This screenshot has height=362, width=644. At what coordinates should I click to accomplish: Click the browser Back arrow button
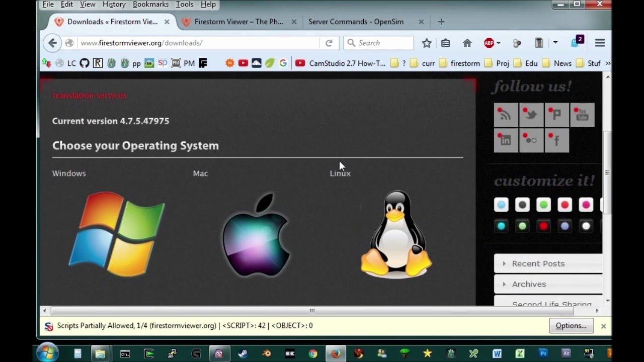(x=52, y=43)
